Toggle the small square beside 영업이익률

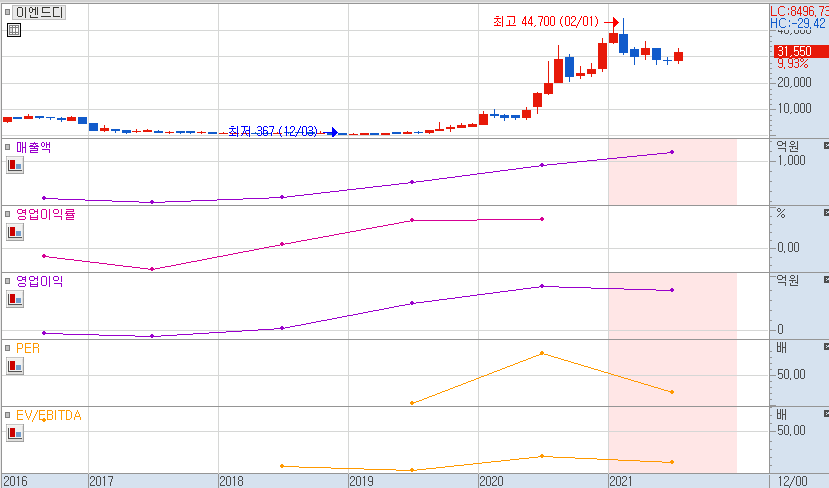(x=7, y=214)
